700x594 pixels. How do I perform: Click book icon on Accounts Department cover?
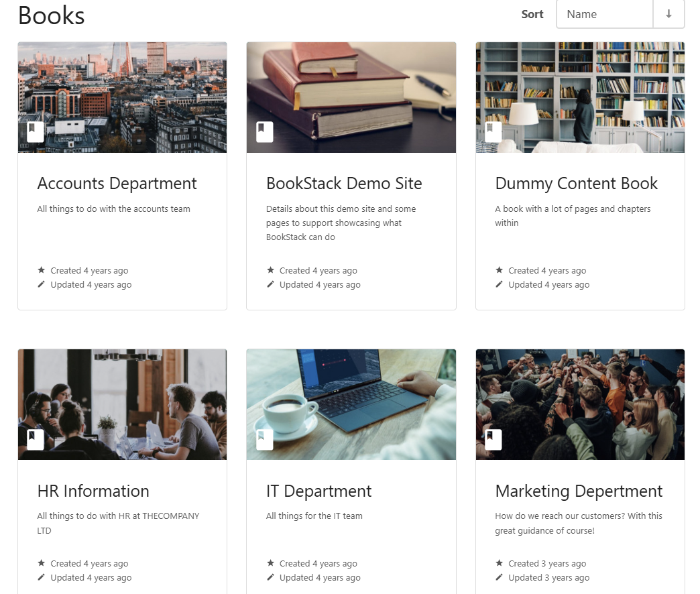[36, 131]
